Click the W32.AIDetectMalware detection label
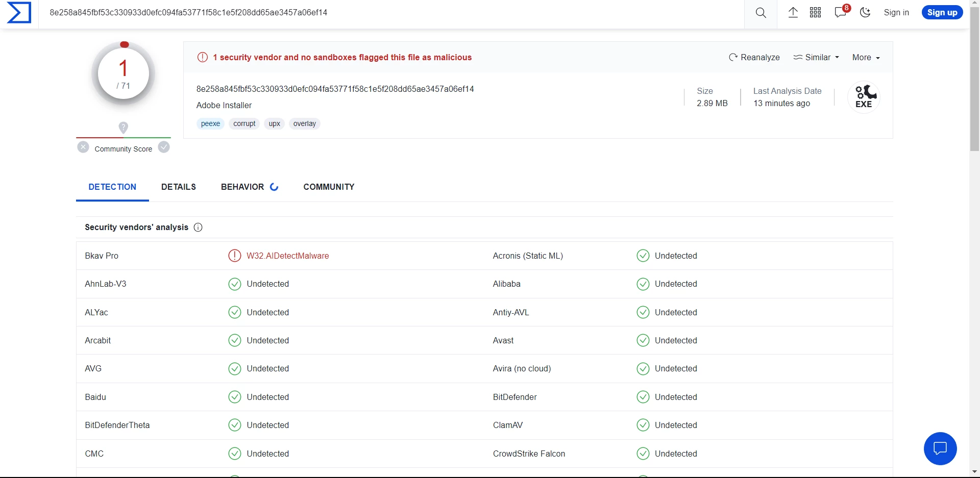The width and height of the screenshot is (980, 478). (x=288, y=256)
